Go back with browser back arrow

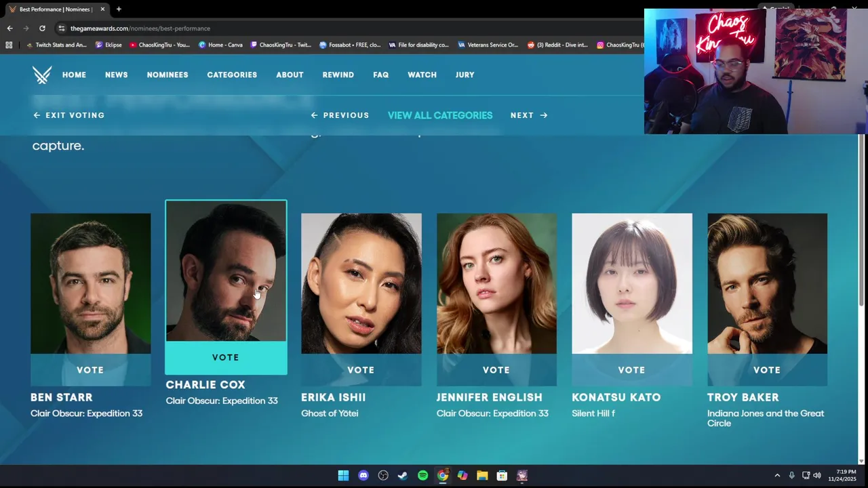click(x=9, y=28)
